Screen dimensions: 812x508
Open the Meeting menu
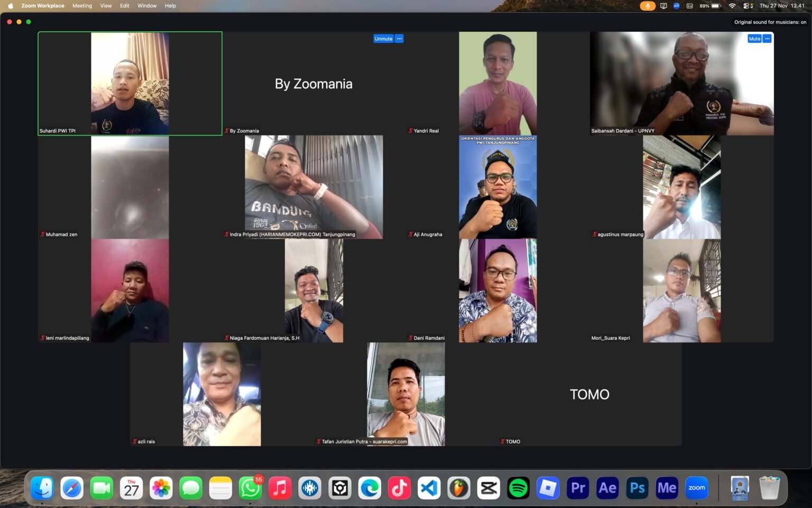tap(82, 6)
